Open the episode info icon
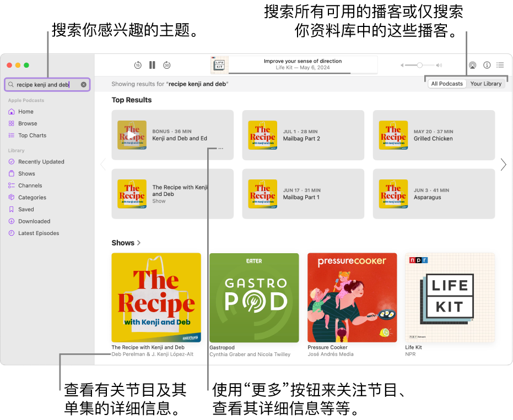The height and width of the screenshot is (420, 513). pyautogui.click(x=487, y=65)
